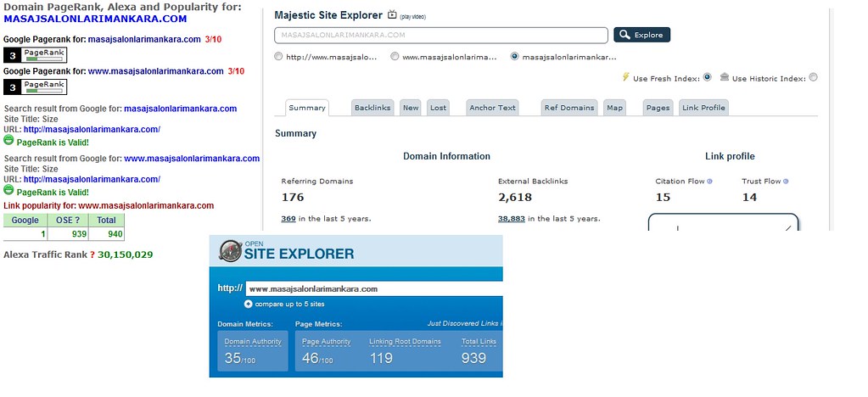
Task: Click the Trust Flow info icon
Action: pos(786,181)
